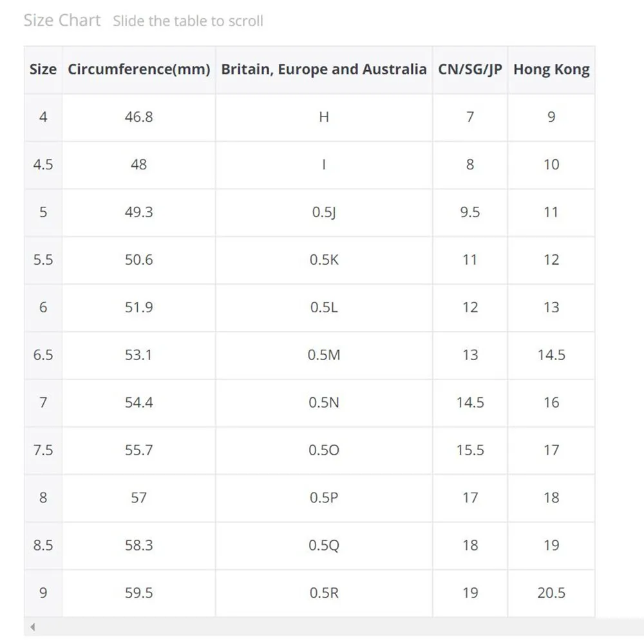This screenshot has width=644, height=644.
Task: Click circumference value 57
Action: pyautogui.click(x=139, y=498)
